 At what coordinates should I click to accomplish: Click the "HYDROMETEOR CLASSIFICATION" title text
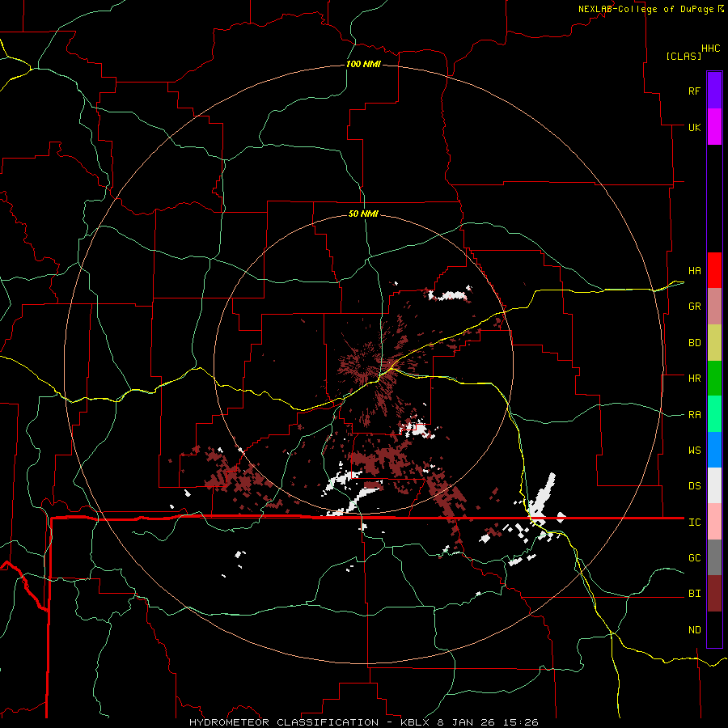(284, 722)
